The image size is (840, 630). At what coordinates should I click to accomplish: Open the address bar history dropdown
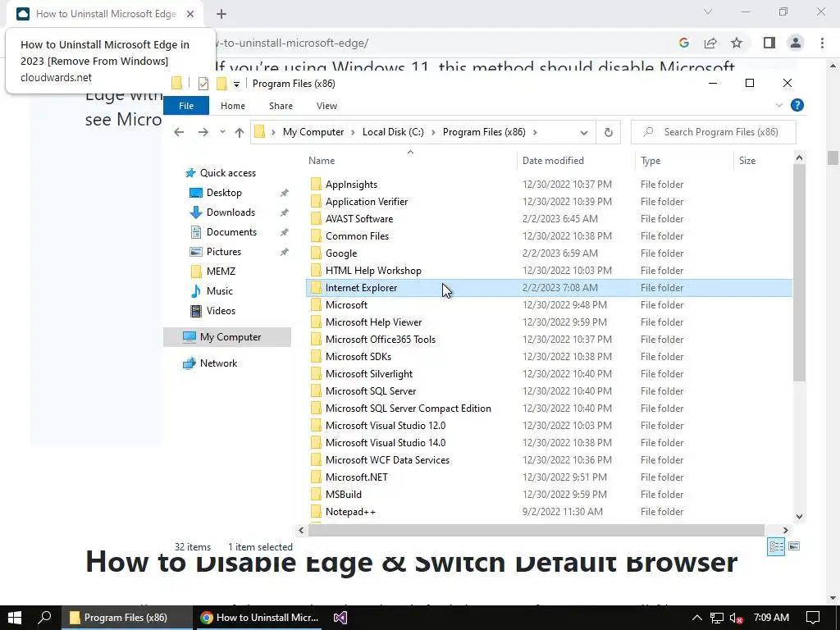(x=584, y=132)
